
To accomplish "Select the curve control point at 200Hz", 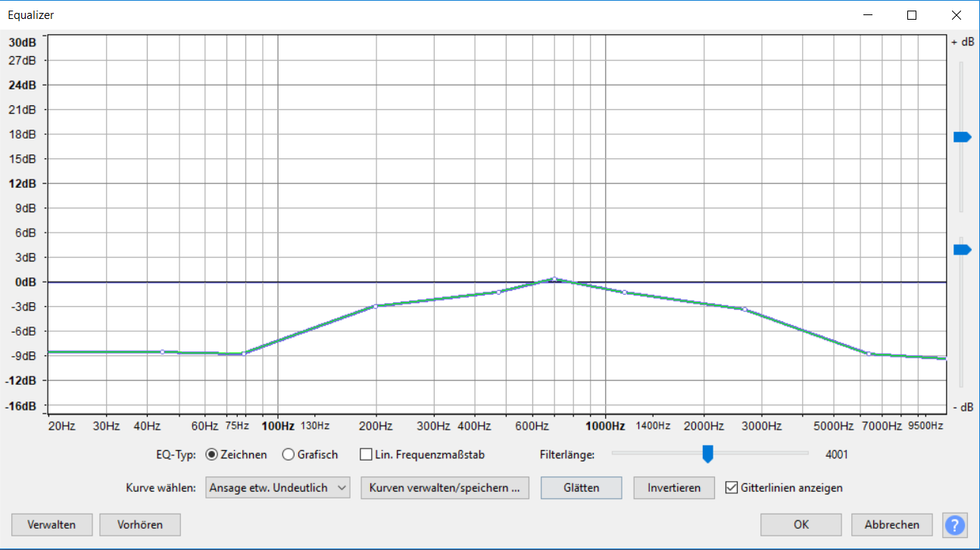I will pos(376,306).
